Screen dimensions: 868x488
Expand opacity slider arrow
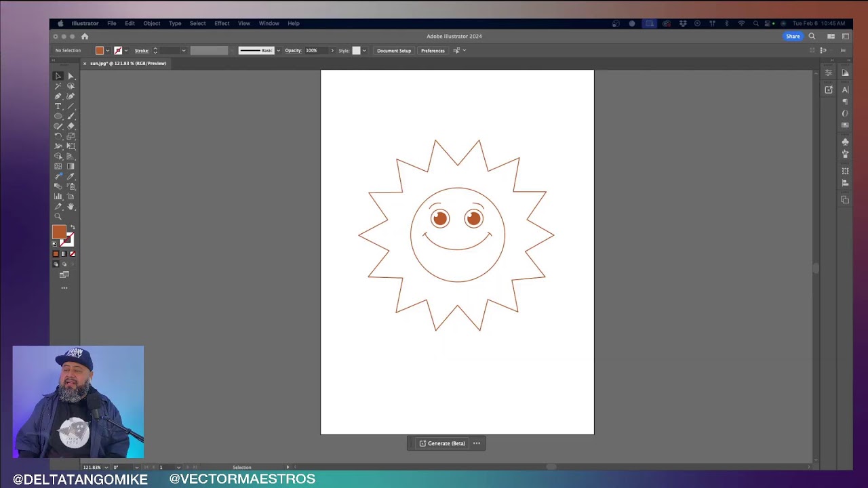click(332, 50)
